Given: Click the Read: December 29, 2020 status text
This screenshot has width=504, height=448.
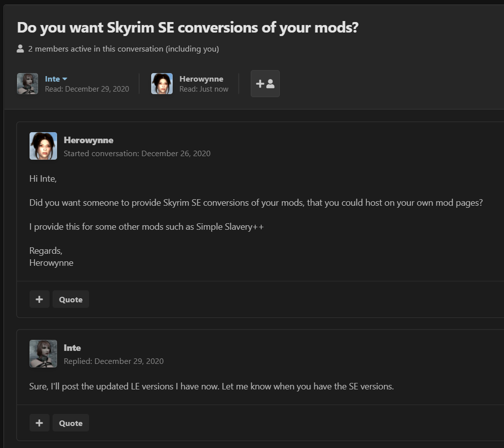Looking at the screenshot, I should tap(87, 89).
